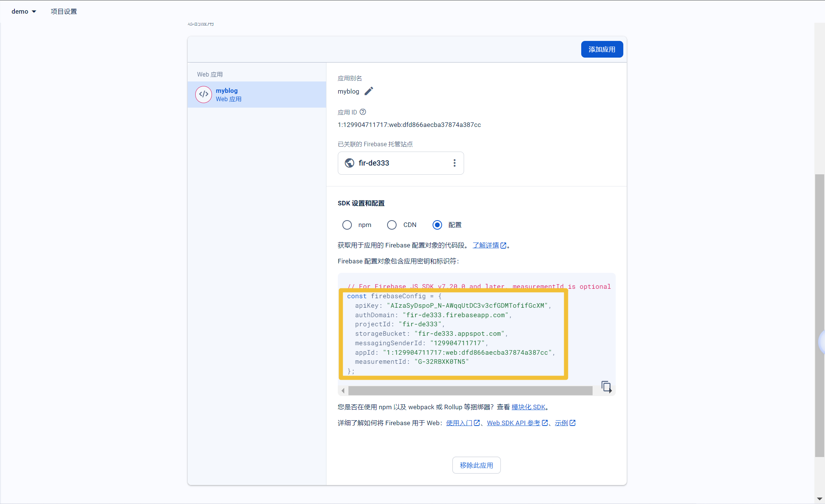Click left arrow of code scrollbar
This screenshot has width=825, height=504.
343,391
